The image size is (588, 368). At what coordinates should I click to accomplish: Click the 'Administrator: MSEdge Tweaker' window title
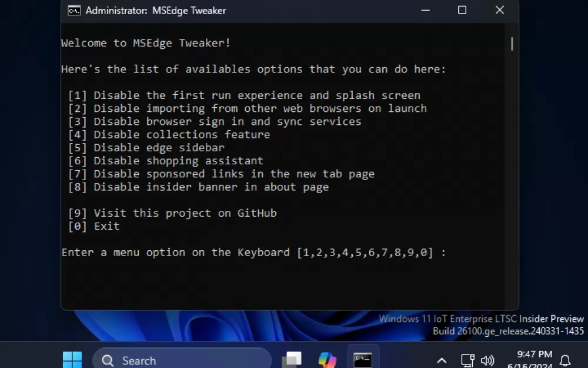[x=156, y=11]
